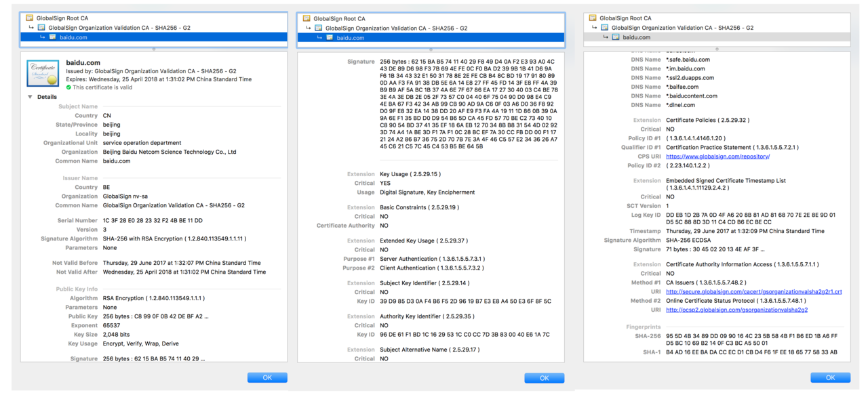Click DNS name '*.baiducontent.com'

point(691,96)
